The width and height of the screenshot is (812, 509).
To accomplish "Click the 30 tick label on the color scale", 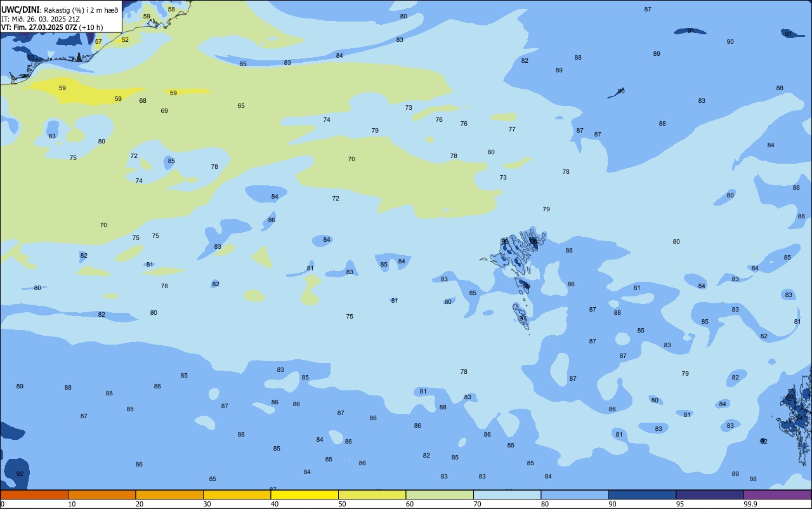I will 207,504.
